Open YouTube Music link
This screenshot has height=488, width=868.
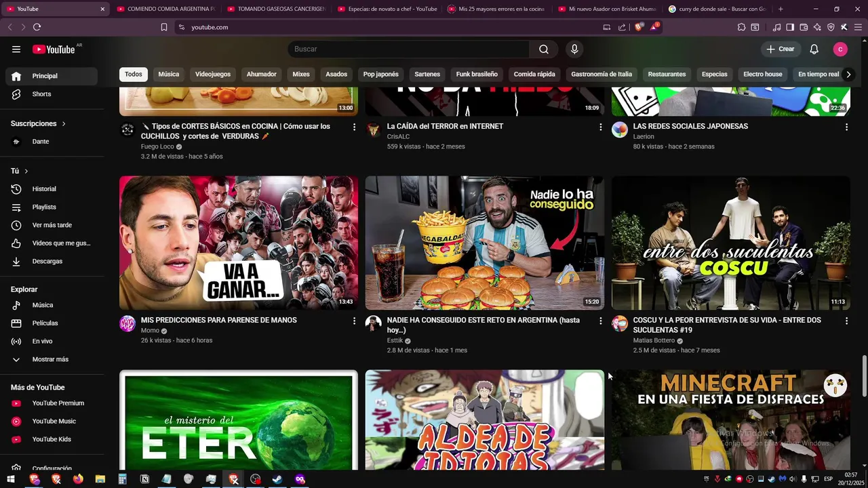52,421
